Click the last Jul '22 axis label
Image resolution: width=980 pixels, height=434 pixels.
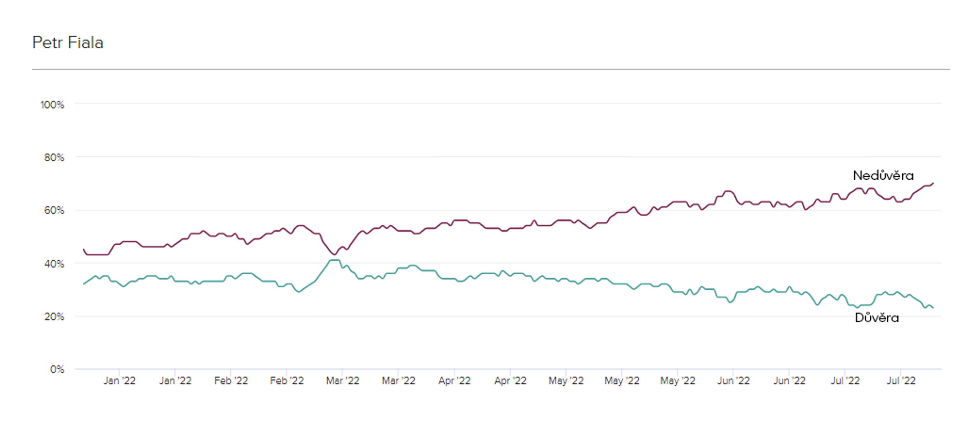coord(901,380)
